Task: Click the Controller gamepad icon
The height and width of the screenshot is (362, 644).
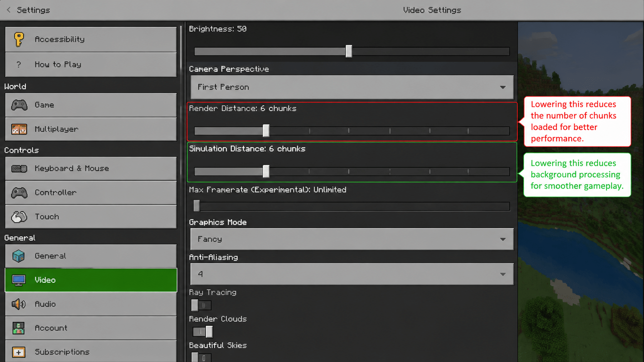Action: coord(19,193)
